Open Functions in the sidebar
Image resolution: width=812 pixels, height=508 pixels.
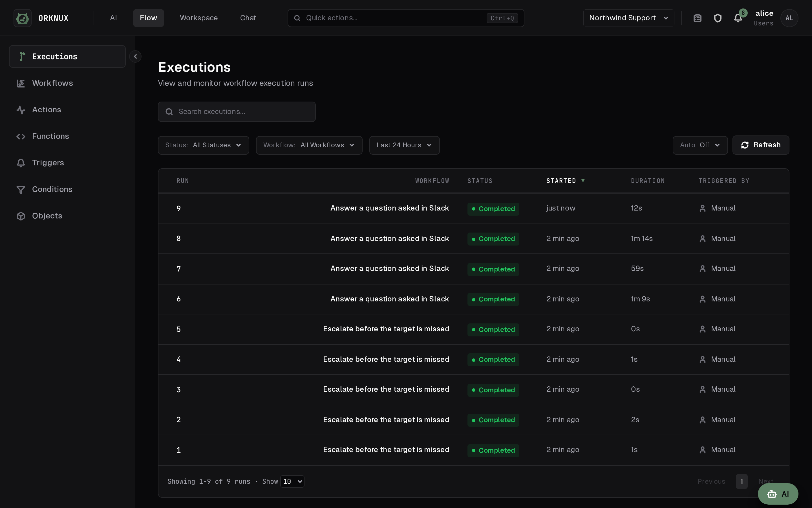[x=67, y=136]
